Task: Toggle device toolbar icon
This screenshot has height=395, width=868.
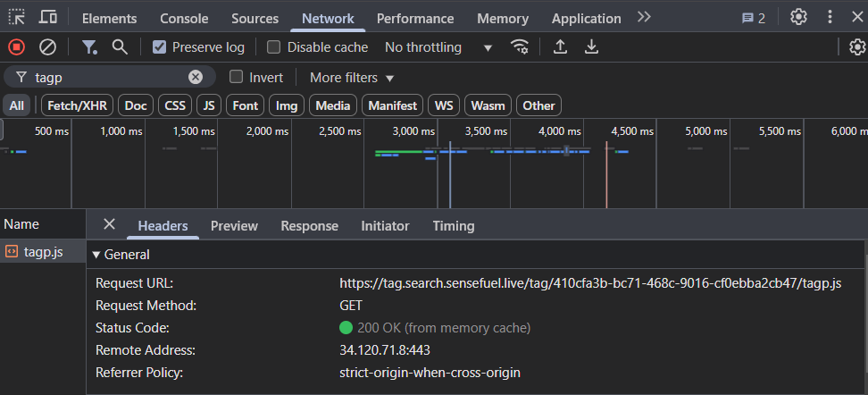Action: (x=48, y=17)
